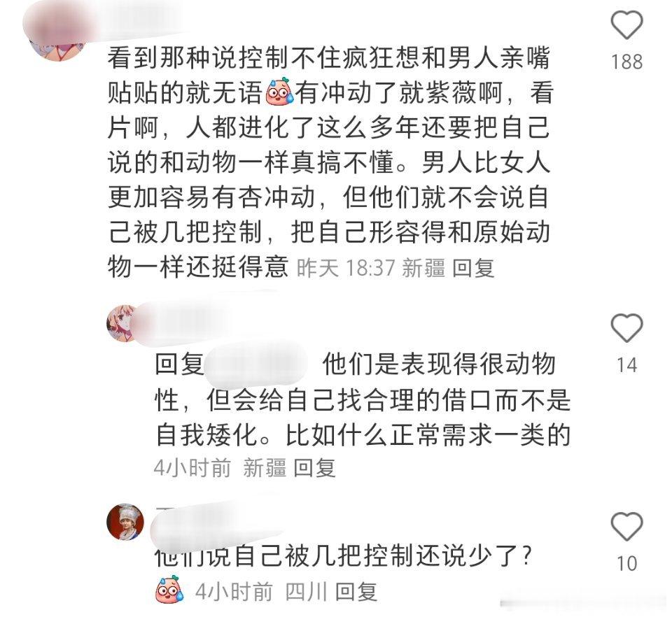672x617 pixels.
Task: Tap 回复 beside 4小时前 新疆
Action: click(314, 467)
